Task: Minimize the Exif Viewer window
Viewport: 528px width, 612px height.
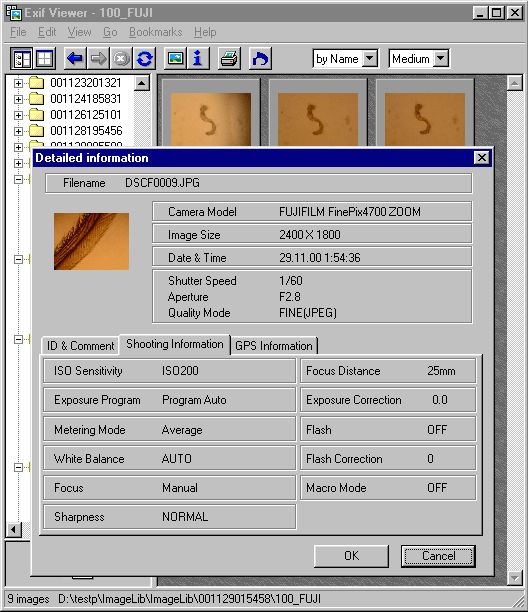Action: pyautogui.click(x=480, y=13)
